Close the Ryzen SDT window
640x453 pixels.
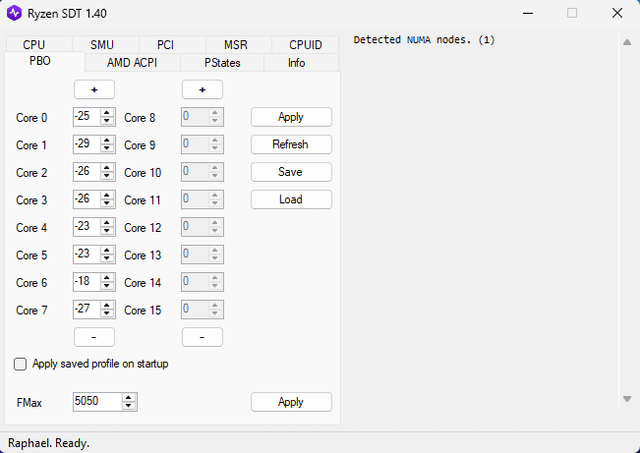point(617,13)
